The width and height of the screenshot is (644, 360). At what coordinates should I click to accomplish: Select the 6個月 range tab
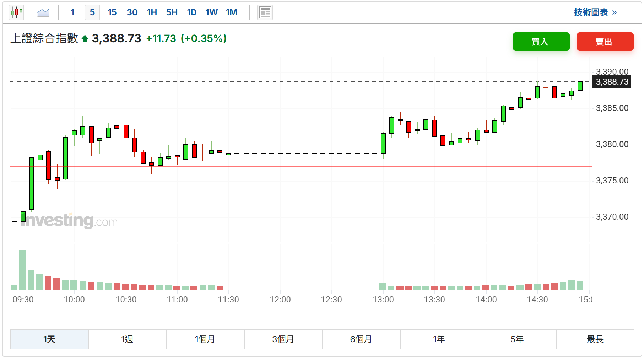361,339
